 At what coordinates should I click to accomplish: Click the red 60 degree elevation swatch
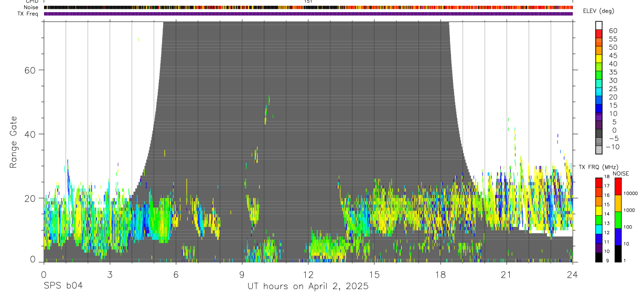599,35
